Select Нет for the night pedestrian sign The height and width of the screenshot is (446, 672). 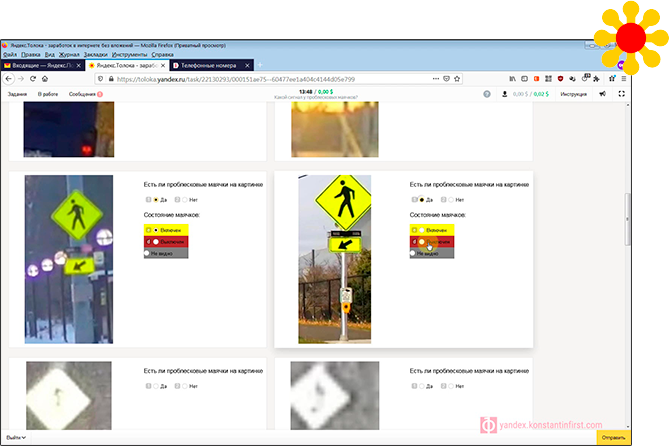(x=185, y=200)
